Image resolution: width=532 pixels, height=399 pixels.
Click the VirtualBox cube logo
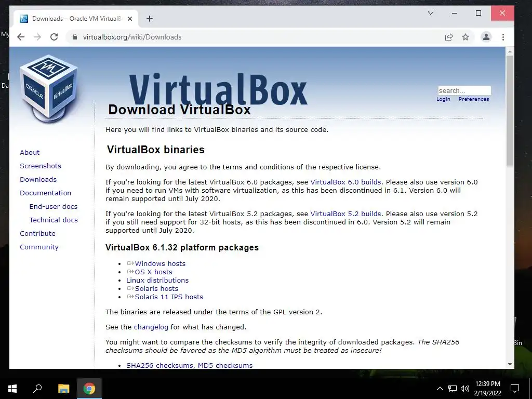pyautogui.click(x=49, y=89)
